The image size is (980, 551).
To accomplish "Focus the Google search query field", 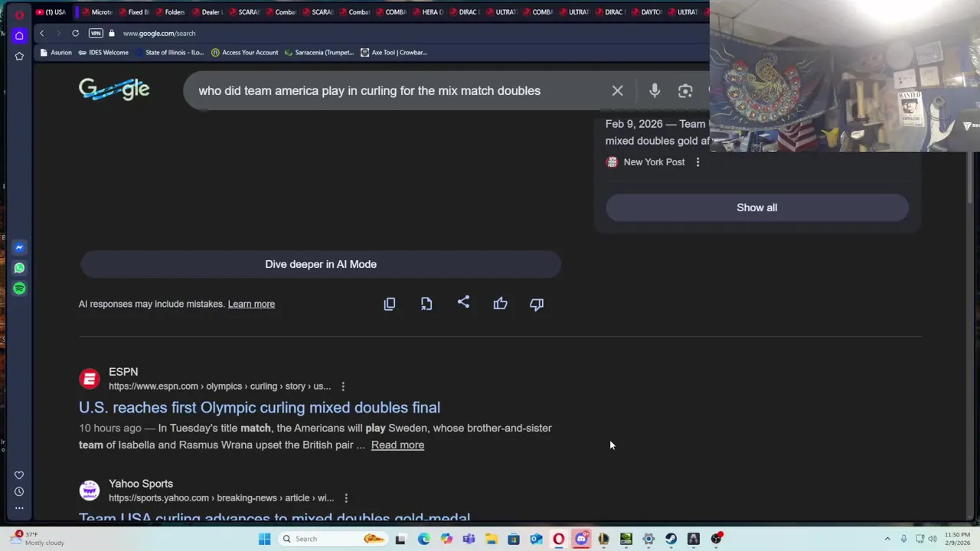I will tap(398, 90).
